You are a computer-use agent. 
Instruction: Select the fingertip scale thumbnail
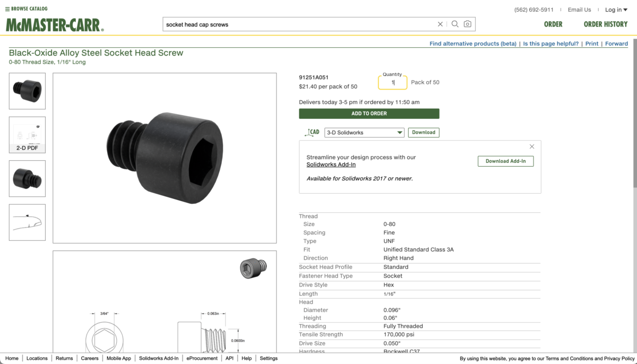[x=27, y=222]
